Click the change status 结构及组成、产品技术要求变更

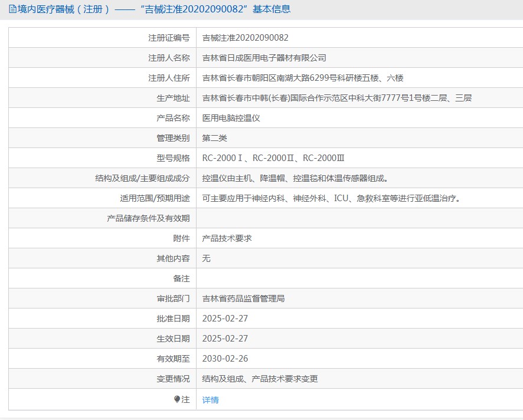260,379
